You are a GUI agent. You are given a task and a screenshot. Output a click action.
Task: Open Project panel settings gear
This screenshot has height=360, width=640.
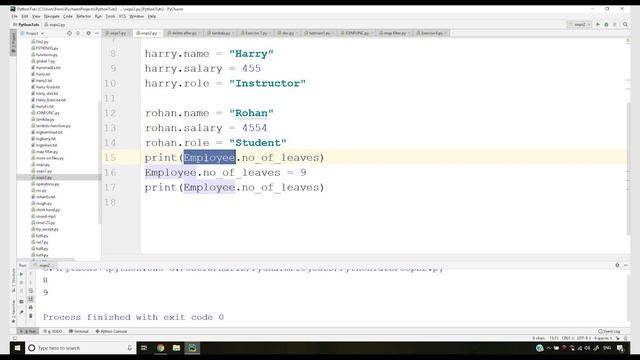click(x=88, y=33)
